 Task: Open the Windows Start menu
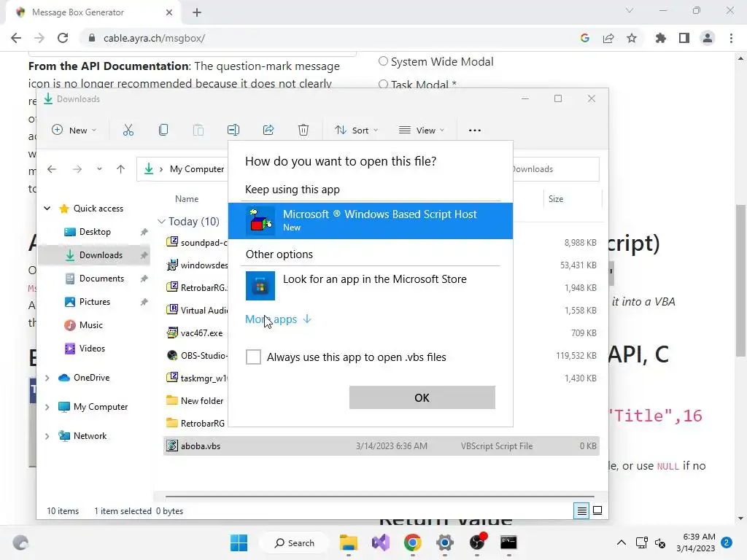pyautogui.click(x=239, y=542)
